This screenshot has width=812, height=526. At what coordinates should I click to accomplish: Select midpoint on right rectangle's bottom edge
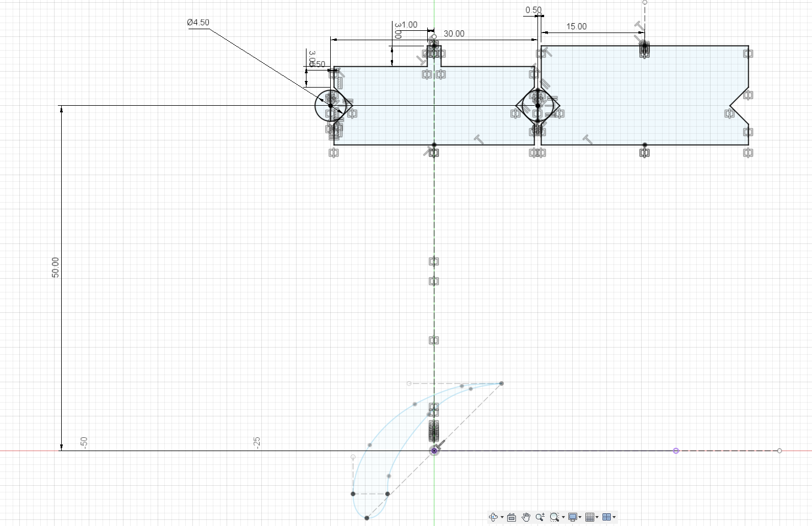[644, 145]
